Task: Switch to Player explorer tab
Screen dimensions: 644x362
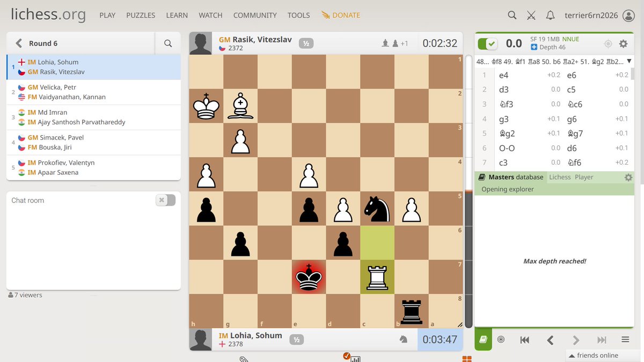Action: (584, 177)
